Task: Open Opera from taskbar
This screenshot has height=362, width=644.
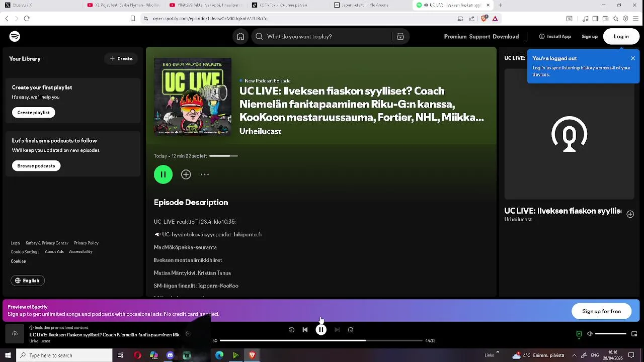Action: [x=137, y=355]
